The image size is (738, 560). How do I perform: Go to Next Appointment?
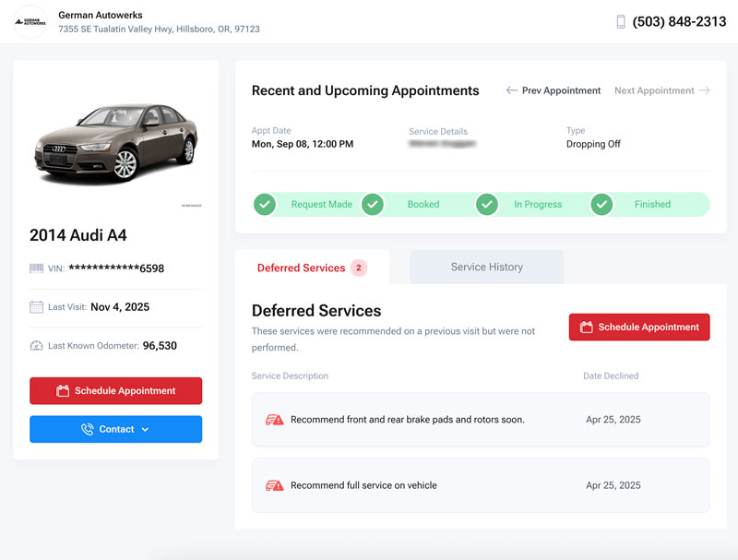point(661,90)
